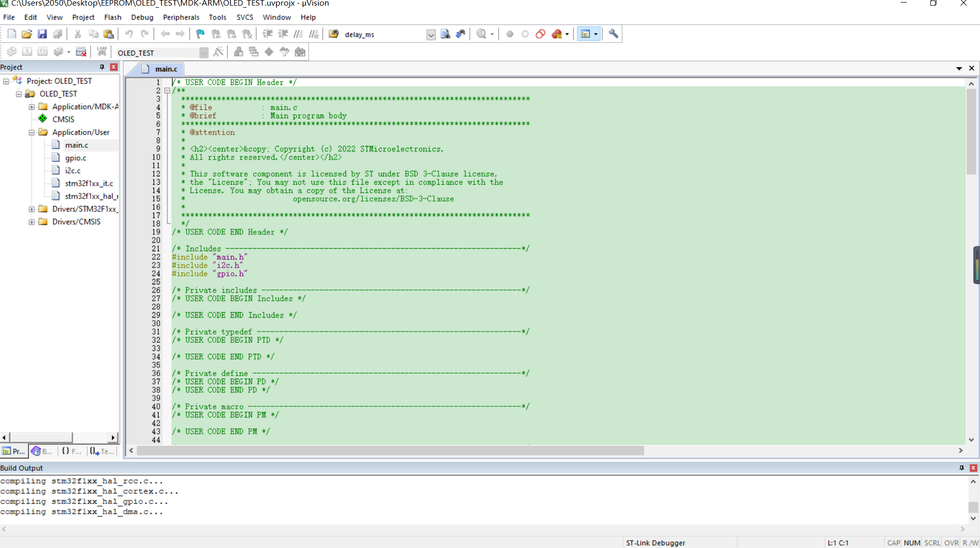The height and width of the screenshot is (548, 980).
Task: Download code to flash with LOAD
Action: [102, 52]
